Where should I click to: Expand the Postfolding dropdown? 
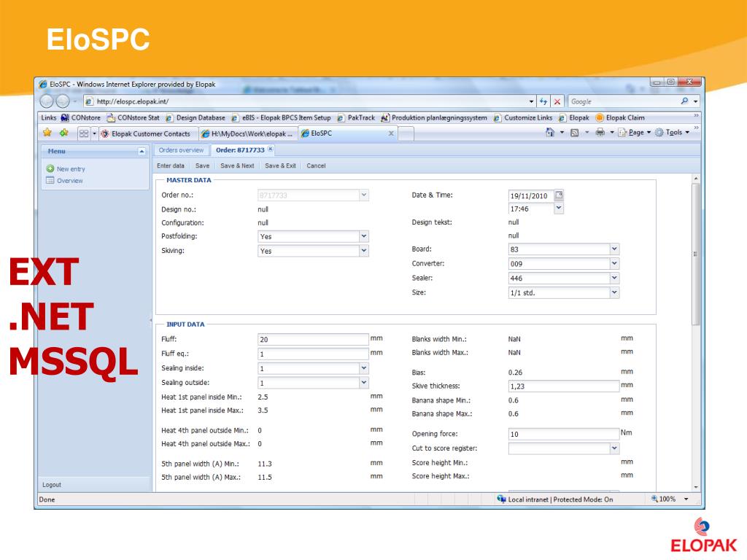364,236
